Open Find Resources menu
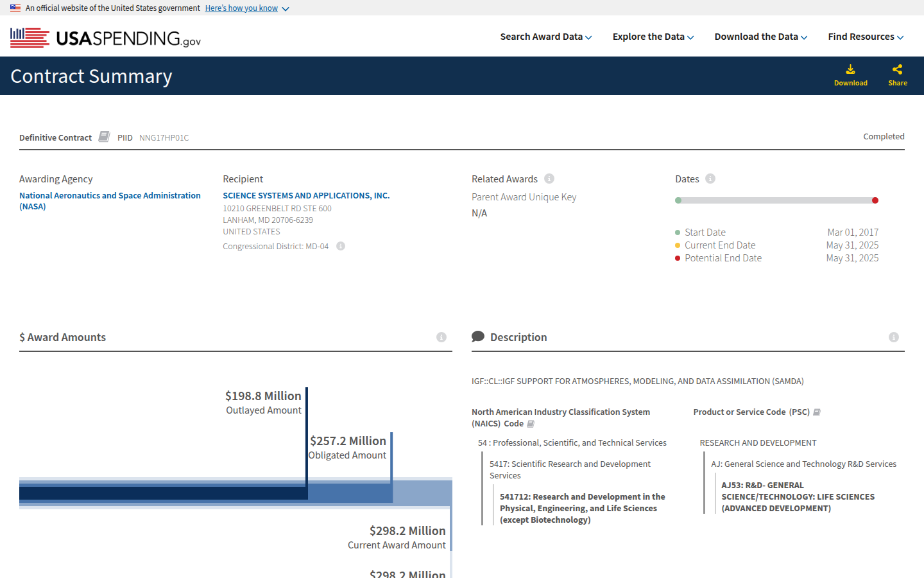Image resolution: width=924 pixels, height=578 pixels. [x=866, y=37]
